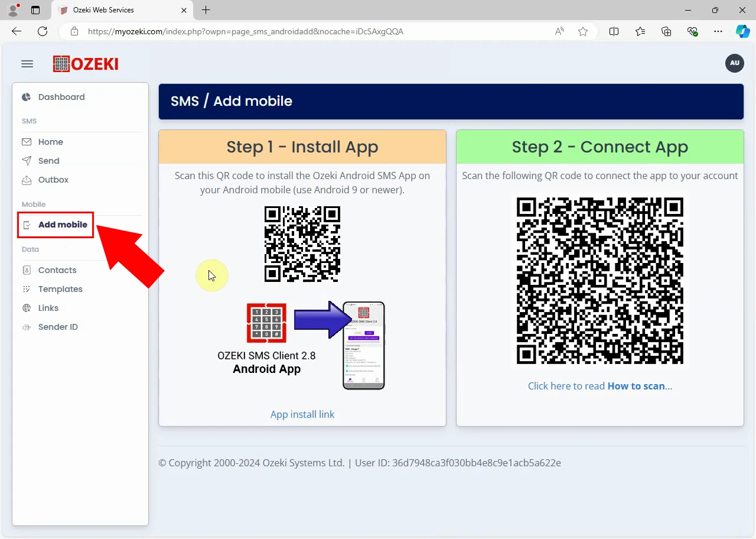Select Add mobile in sidebar
Viewport: 756px width, 539px height.
63,225
